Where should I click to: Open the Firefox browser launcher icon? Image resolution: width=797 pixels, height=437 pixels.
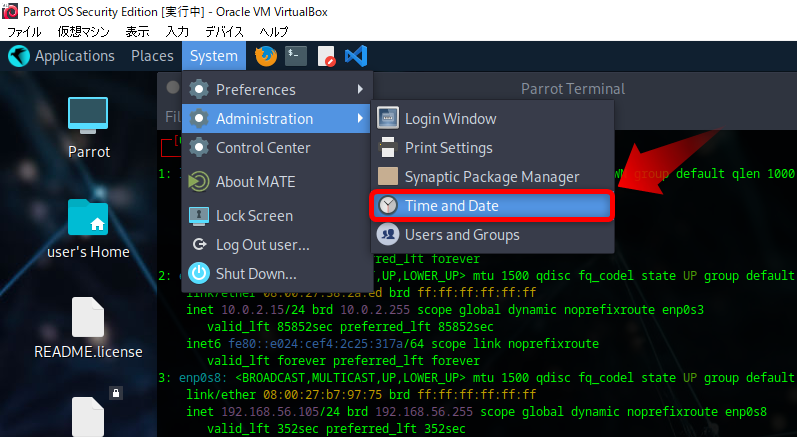[x=266, y=56]
